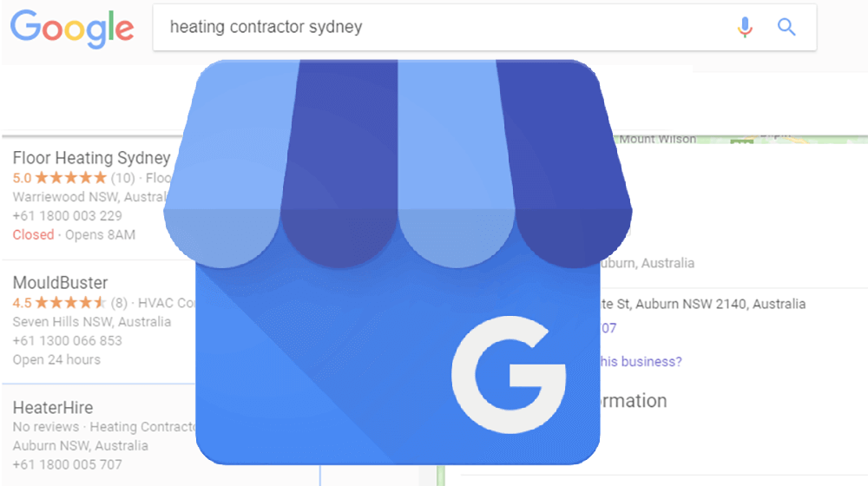868x486 pixels.
Task: Click the white G on storefront logo
Action: (x=508, y=375)
